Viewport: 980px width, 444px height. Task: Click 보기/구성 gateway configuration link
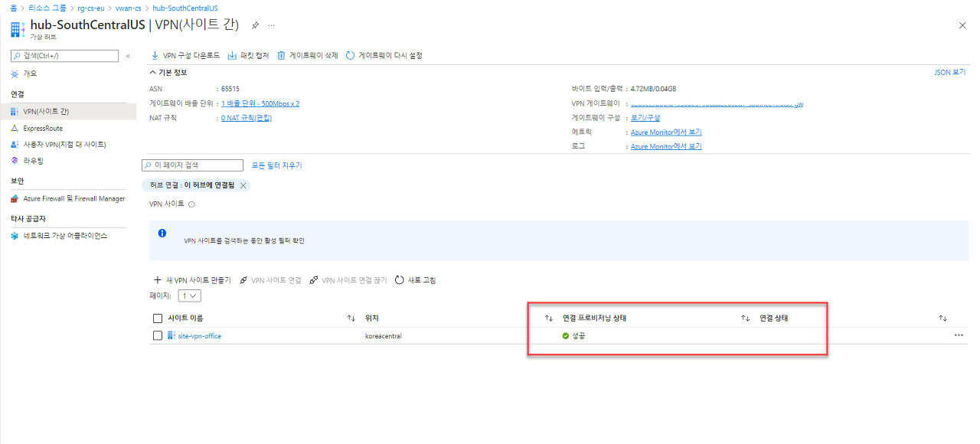point(645,118)
